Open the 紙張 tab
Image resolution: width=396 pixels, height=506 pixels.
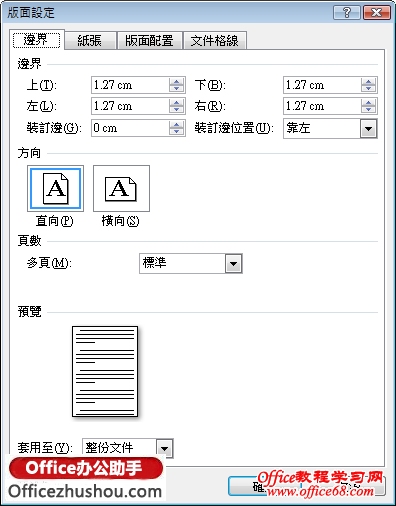pyautogui.click(x=90, y=41)
